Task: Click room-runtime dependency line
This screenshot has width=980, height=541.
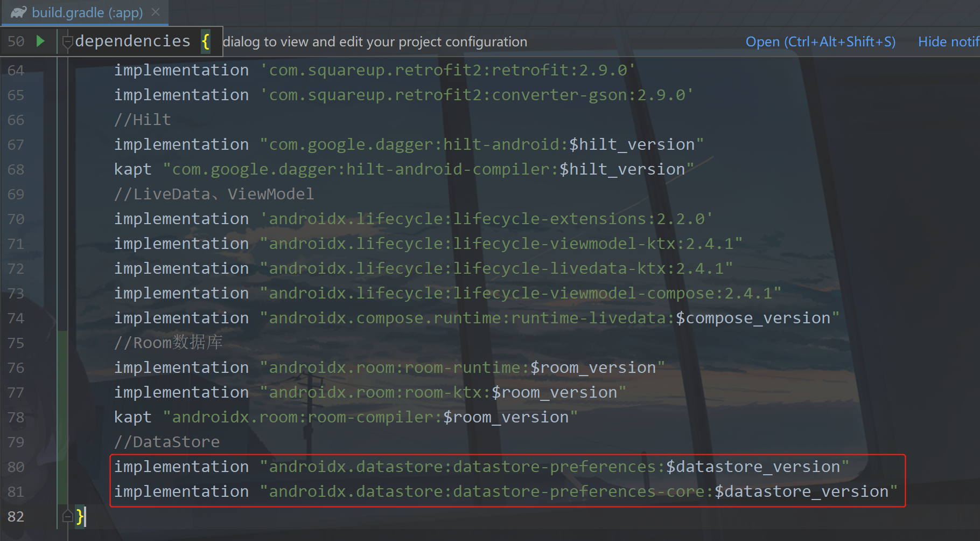Action: click(389, 367)
